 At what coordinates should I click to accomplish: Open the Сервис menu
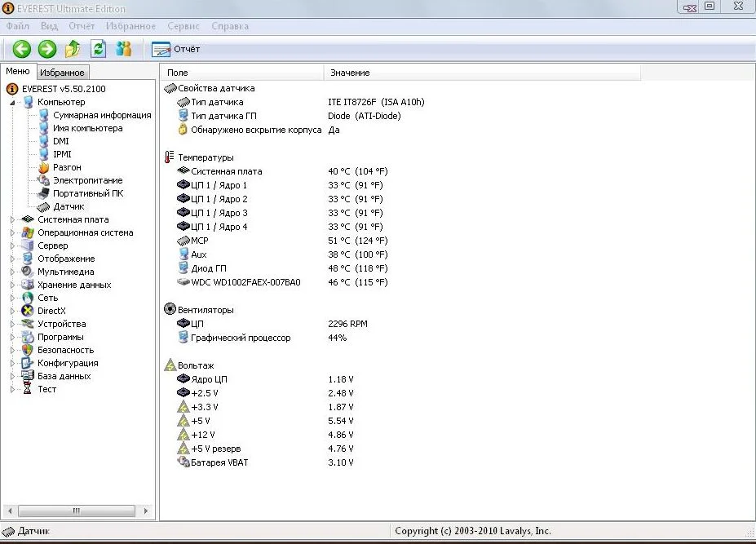pyautogui.click(x=183, y=26)
